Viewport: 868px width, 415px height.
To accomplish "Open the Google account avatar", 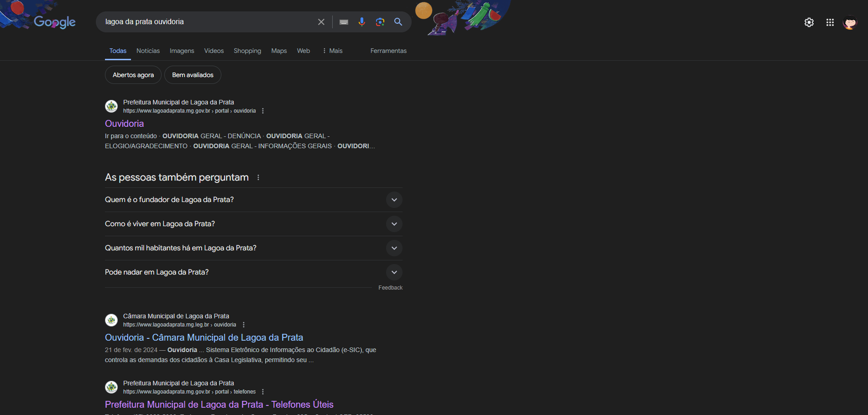I will pos(850,22).
